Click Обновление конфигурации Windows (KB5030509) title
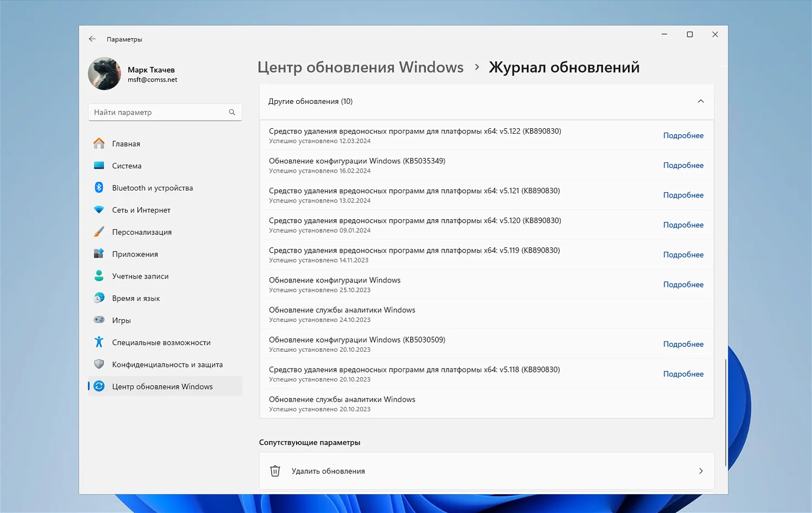This screenshot has width=812, height=513. click(357, 340)
